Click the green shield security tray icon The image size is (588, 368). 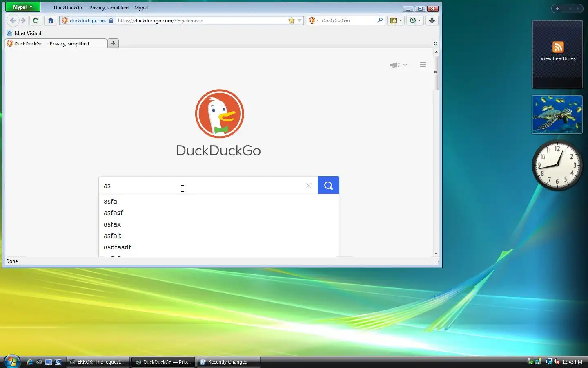[x=530, y=361]
